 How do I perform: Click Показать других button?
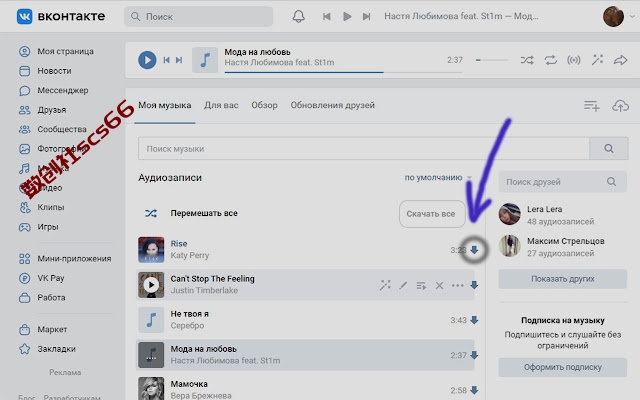point(562,279)
